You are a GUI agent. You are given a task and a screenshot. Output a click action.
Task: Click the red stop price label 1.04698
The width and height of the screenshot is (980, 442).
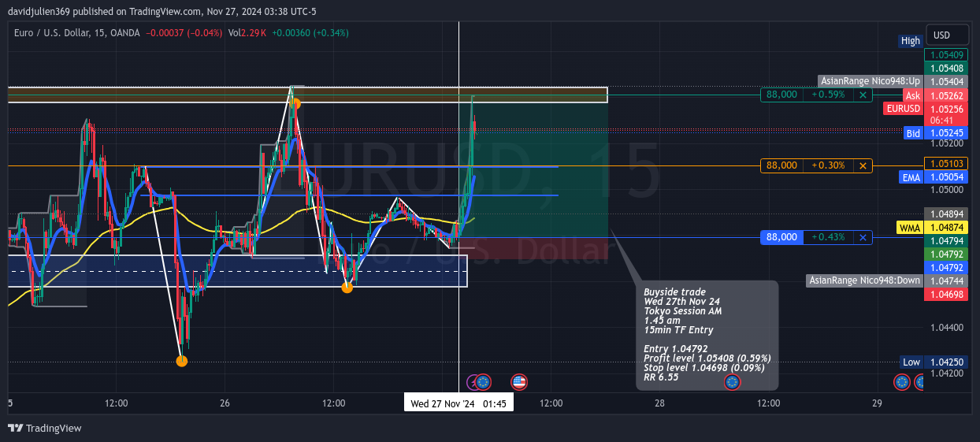945,295
